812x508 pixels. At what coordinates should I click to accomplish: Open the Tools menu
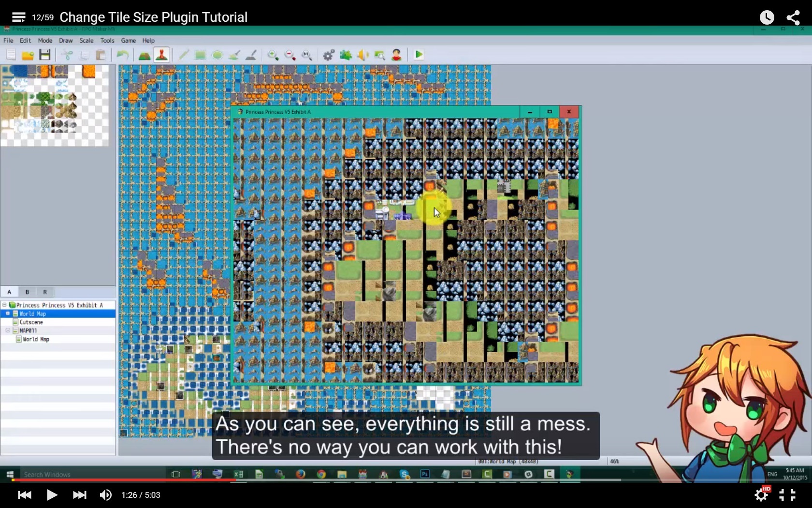107,41
